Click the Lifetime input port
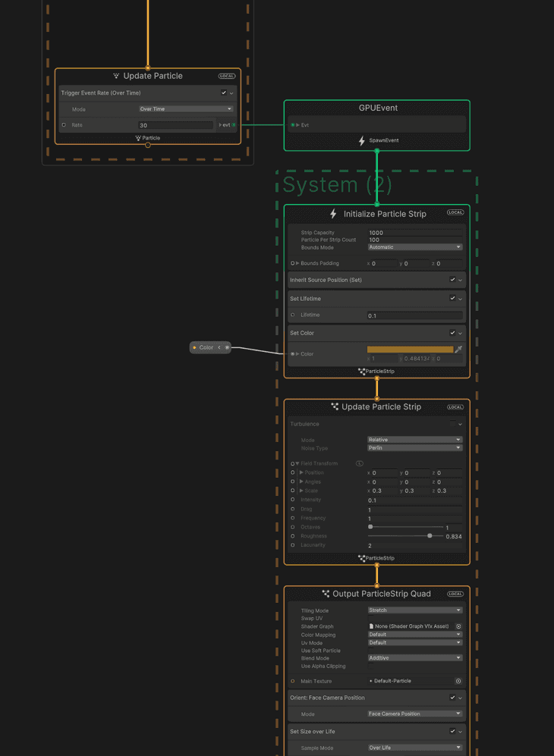 (292, 315)
